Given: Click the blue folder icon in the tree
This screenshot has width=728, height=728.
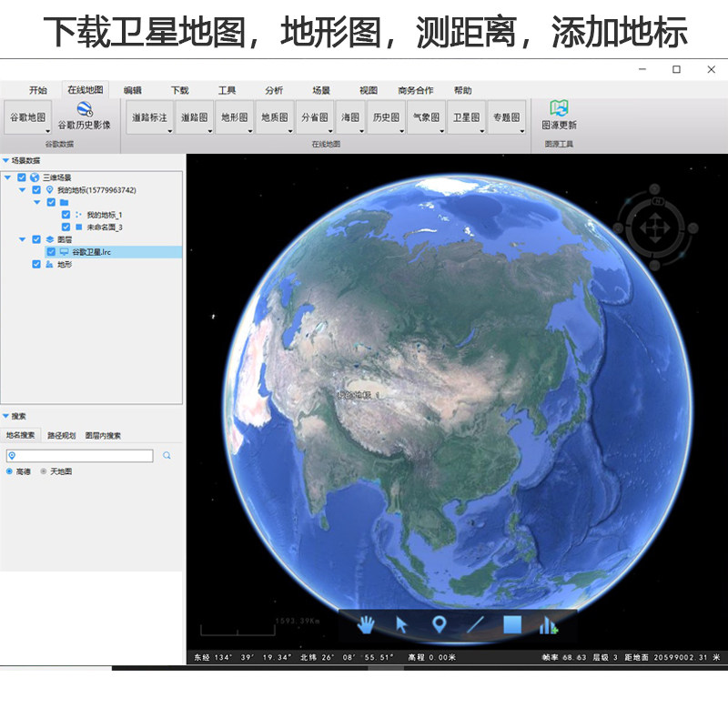Looking at the screenshot, I should 64,202.
